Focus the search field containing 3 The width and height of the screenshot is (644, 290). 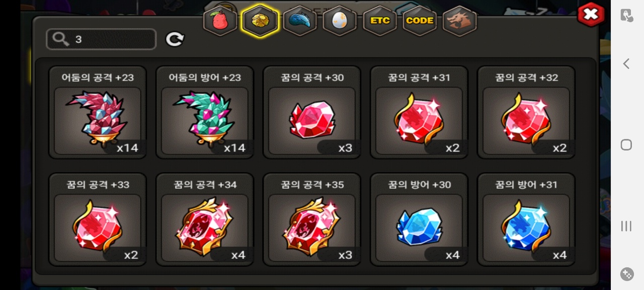101,39
